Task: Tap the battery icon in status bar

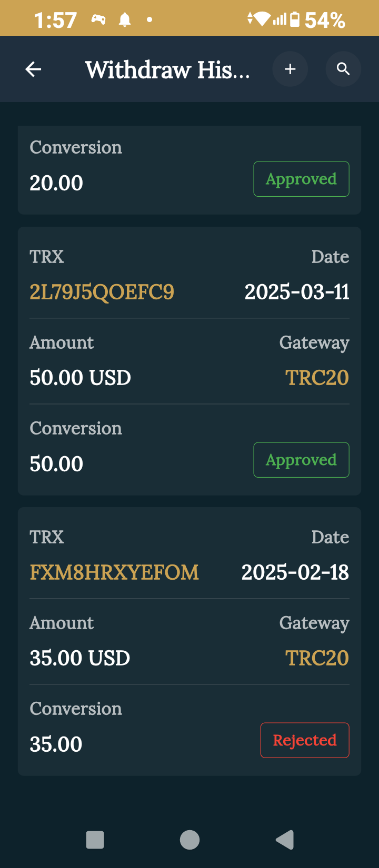Action: tap(295, 20)
